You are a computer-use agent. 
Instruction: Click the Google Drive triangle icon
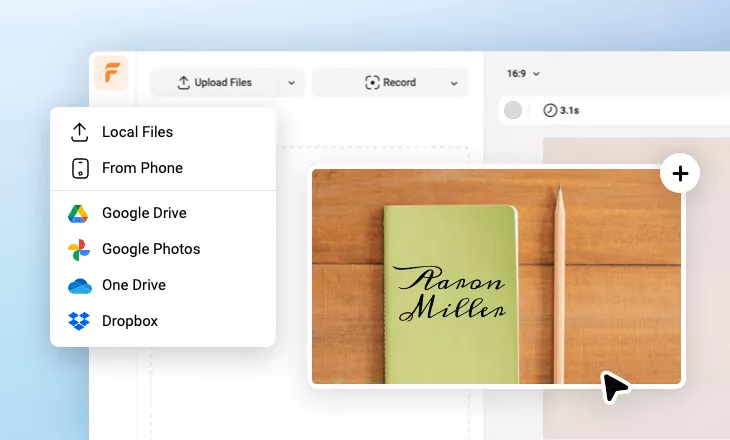(x=78, y=214)
